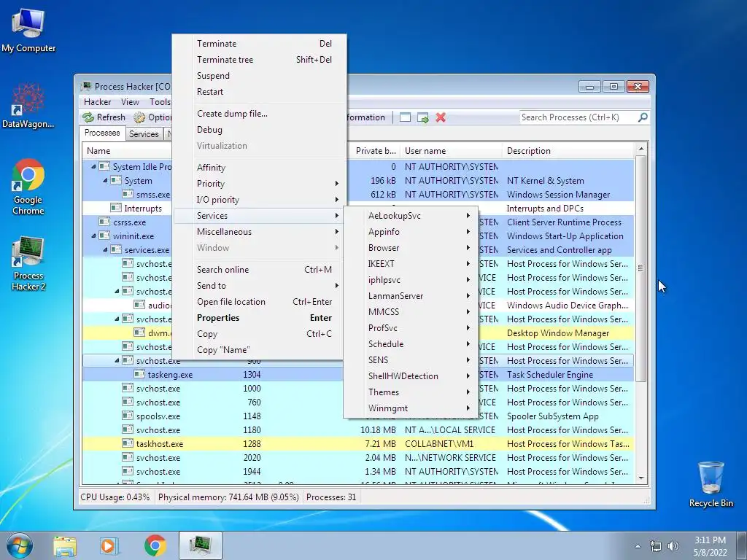Open the Hacker menu
747x560 pixels.
(97, 102)
